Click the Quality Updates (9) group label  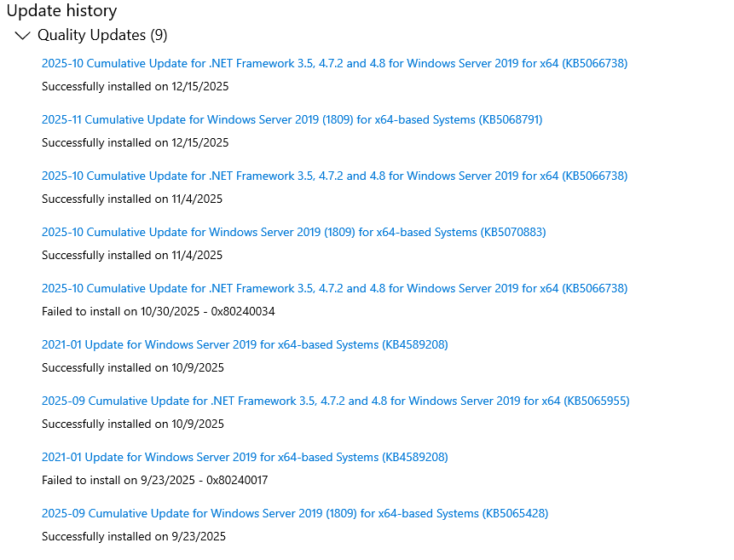102,35
